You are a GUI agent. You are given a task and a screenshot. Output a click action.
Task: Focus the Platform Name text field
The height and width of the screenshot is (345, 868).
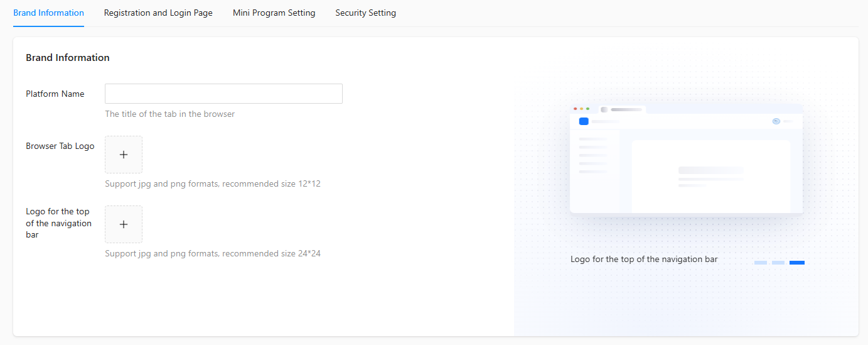point(223,94)
